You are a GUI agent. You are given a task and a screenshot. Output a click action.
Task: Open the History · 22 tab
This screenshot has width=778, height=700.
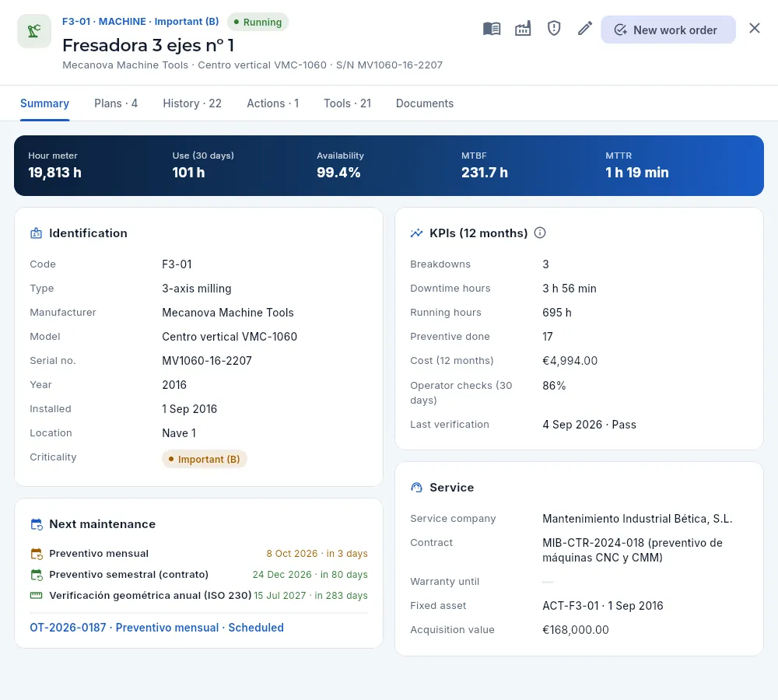click(192, 103)
